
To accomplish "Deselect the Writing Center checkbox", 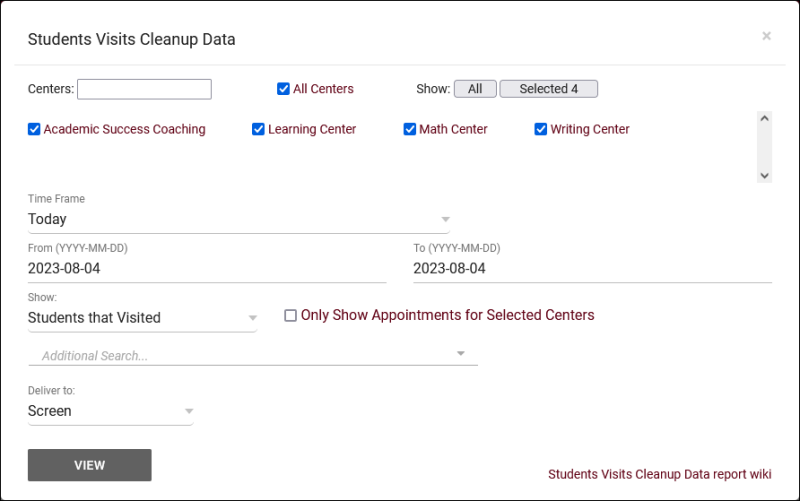I will [x=541, y=129].
